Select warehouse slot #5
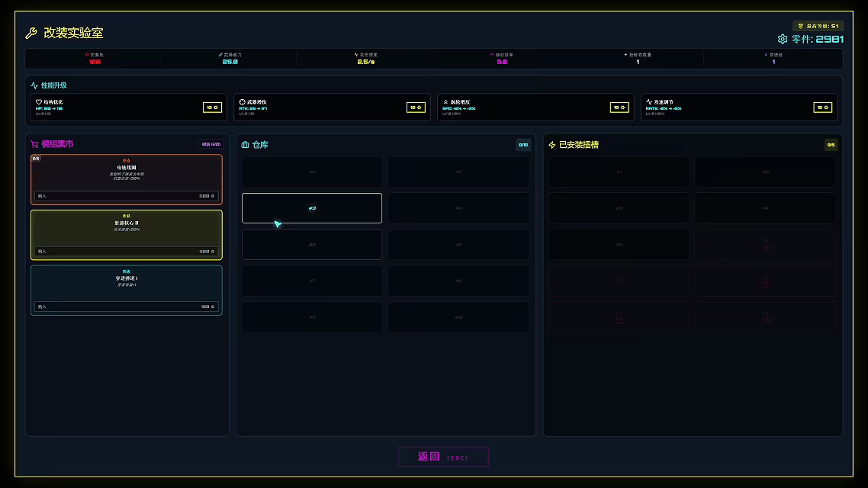 coord(312,245)
